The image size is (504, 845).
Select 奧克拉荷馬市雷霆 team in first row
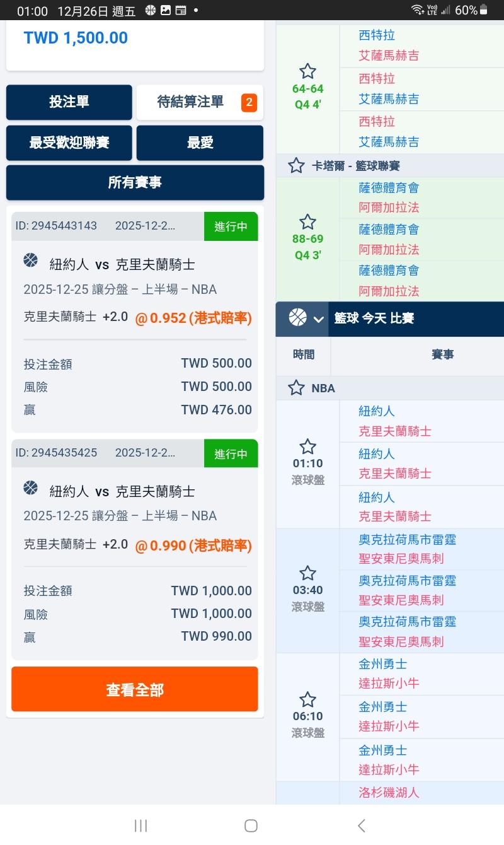click(x=407, y=540)
